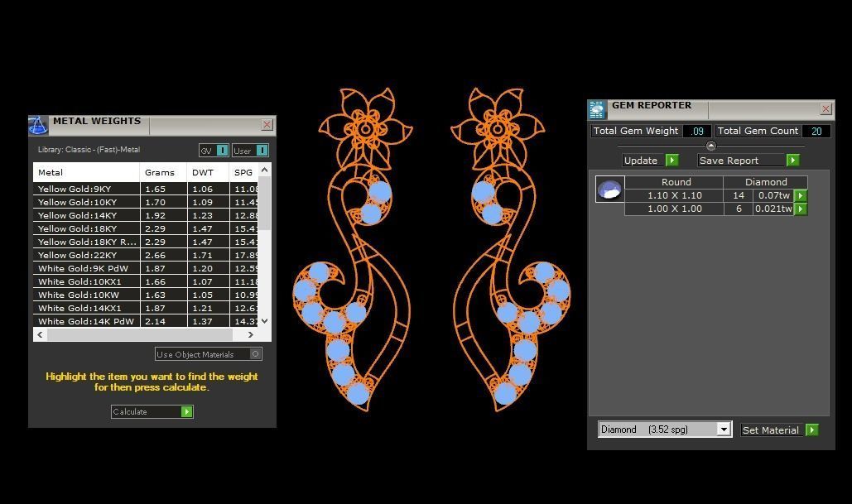
Task: Click the 1.10 X 1.10 gem size cell
Action: [x=674, y=195]
